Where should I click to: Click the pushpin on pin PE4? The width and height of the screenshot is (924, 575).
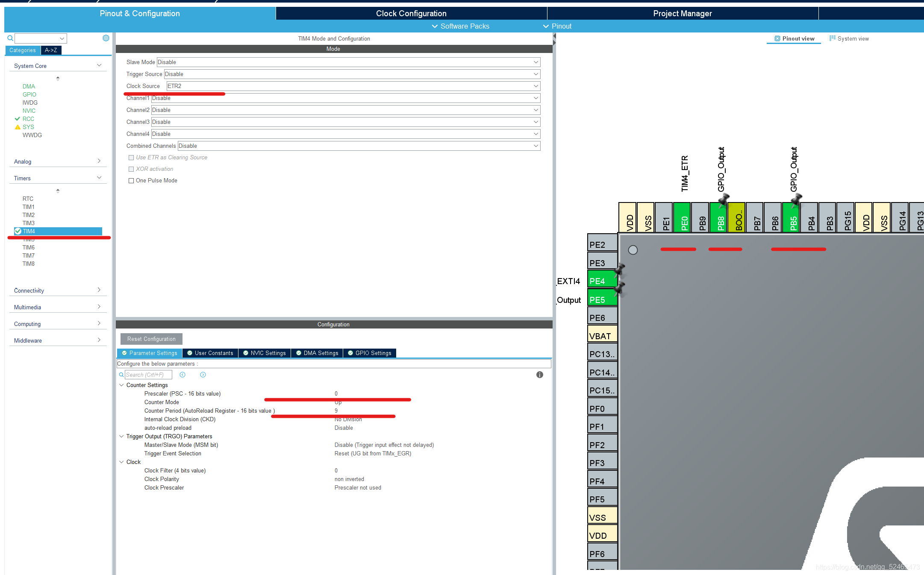(619, 270)
